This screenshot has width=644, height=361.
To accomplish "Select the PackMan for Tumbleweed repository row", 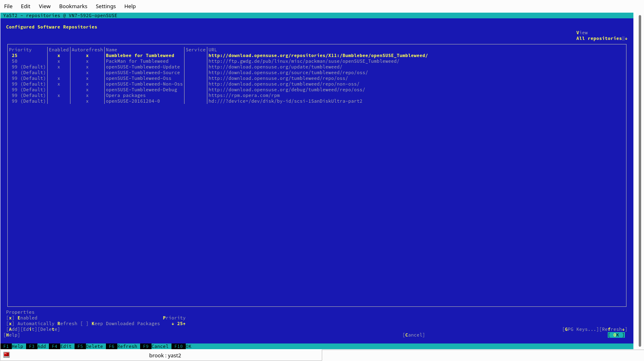I will pos(317,61).
